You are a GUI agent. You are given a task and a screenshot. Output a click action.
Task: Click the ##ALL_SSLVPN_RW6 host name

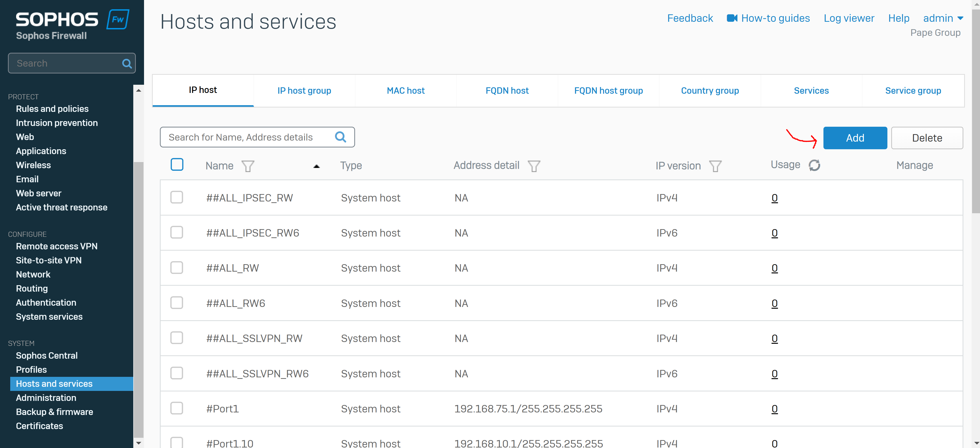pos(257,374)
